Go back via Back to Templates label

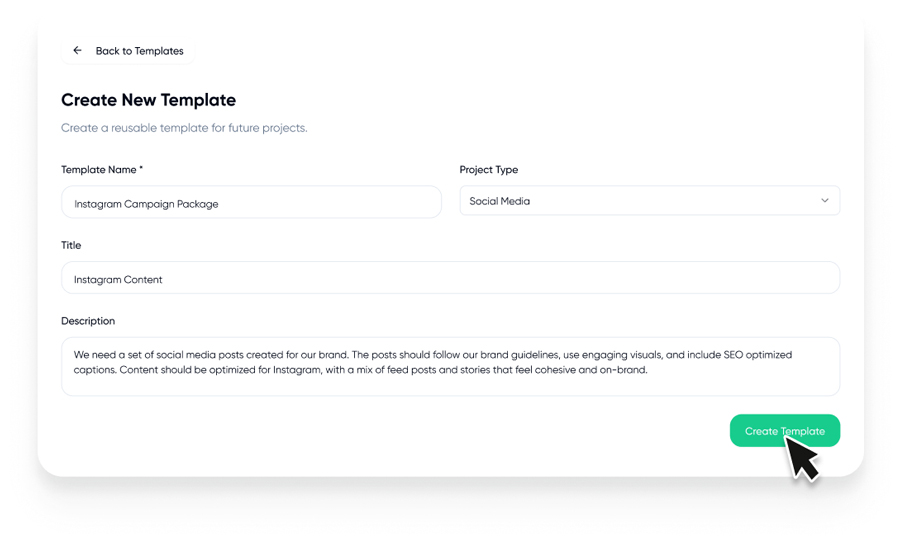pos(139,51)
